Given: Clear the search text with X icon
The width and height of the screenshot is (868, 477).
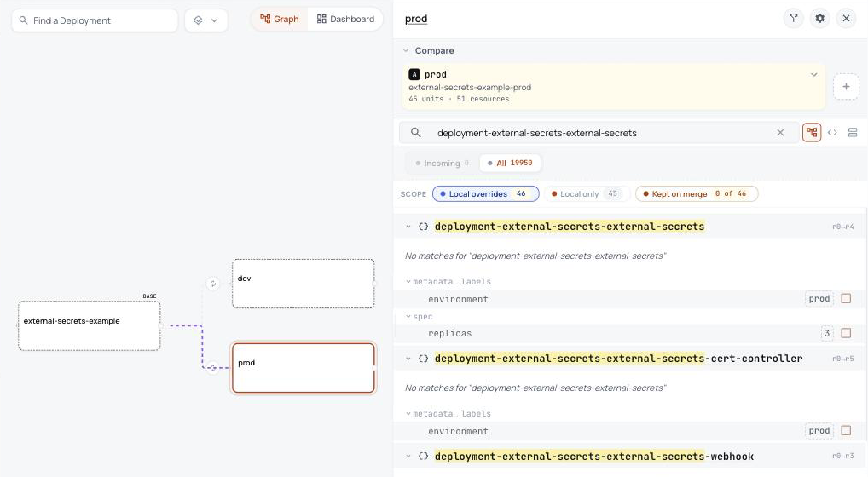Looking at the screenshot, I should point(780,133).
